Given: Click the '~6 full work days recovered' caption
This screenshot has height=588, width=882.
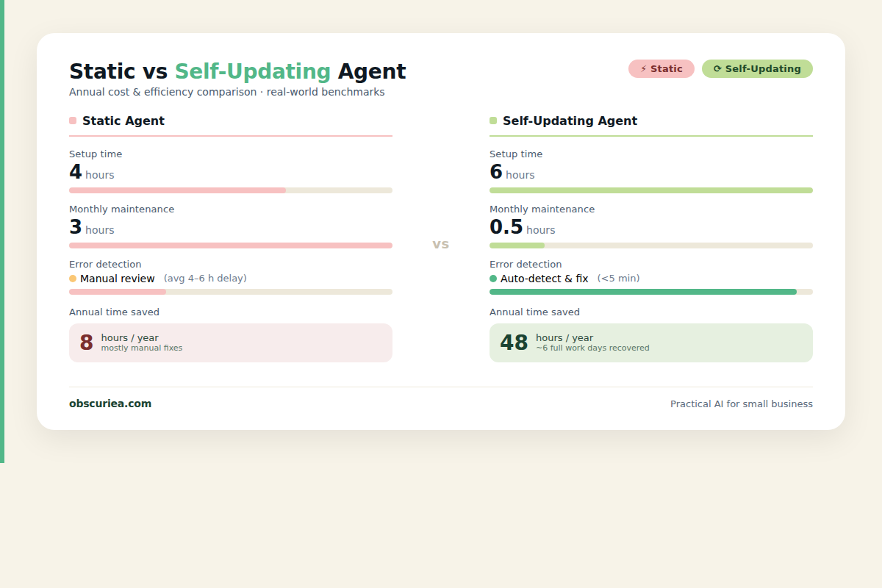Looking at the screenshot, I should [592, 348].
